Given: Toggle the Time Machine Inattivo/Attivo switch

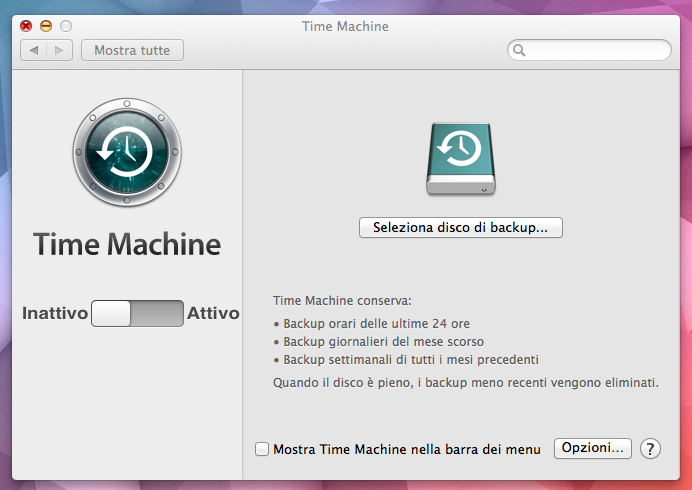Looking at the screenshot, I should 137,313.
